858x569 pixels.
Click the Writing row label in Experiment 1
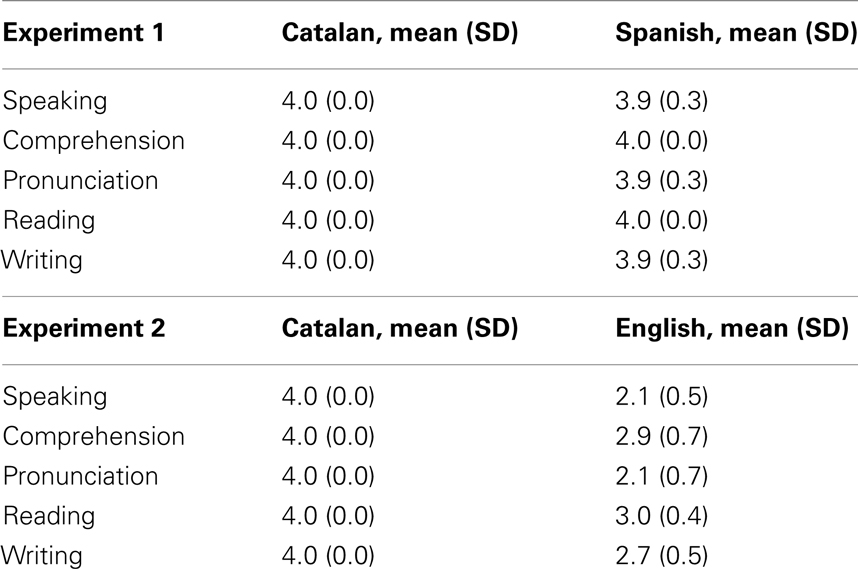coord(42,260)
